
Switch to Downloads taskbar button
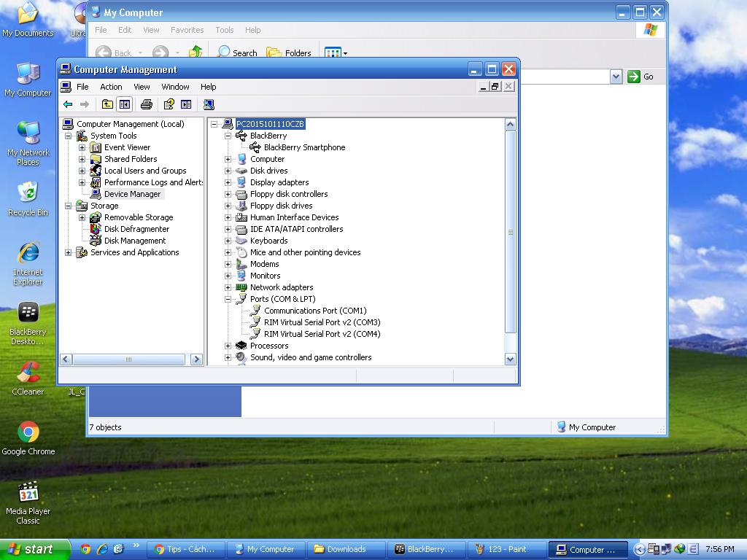coord(347,549)
